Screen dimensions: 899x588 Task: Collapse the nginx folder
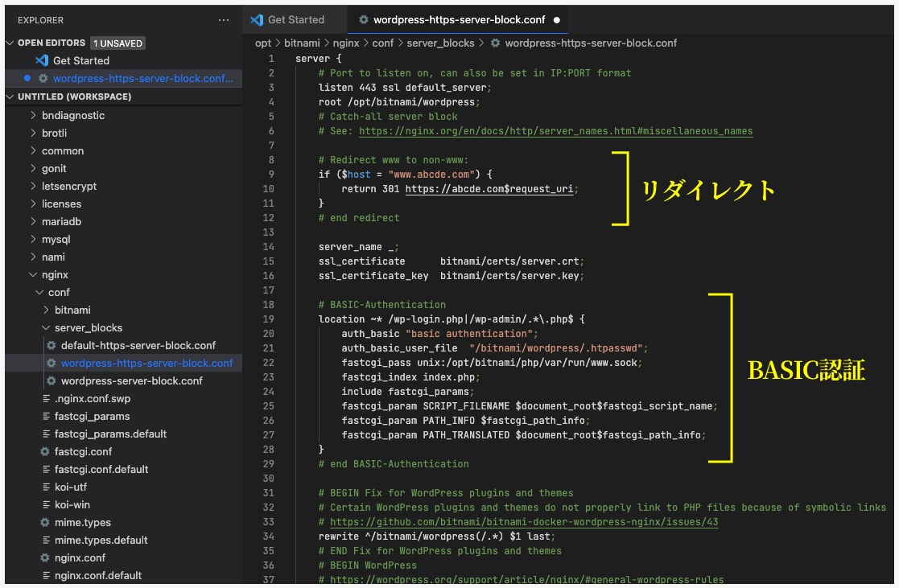33,274
